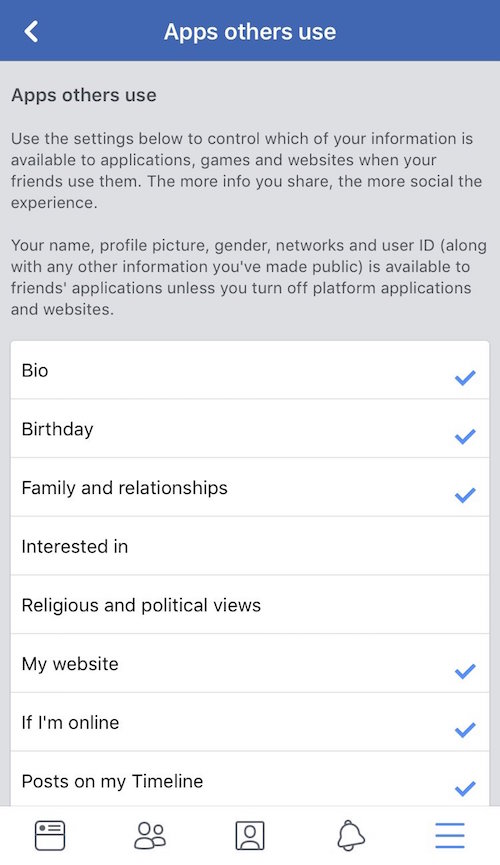
Task: Tap the My website row label
Action: pos(70,664)
